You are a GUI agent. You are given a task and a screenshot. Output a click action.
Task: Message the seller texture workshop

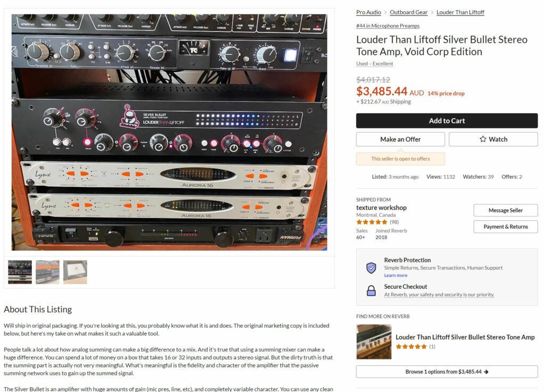pos(506,211)
